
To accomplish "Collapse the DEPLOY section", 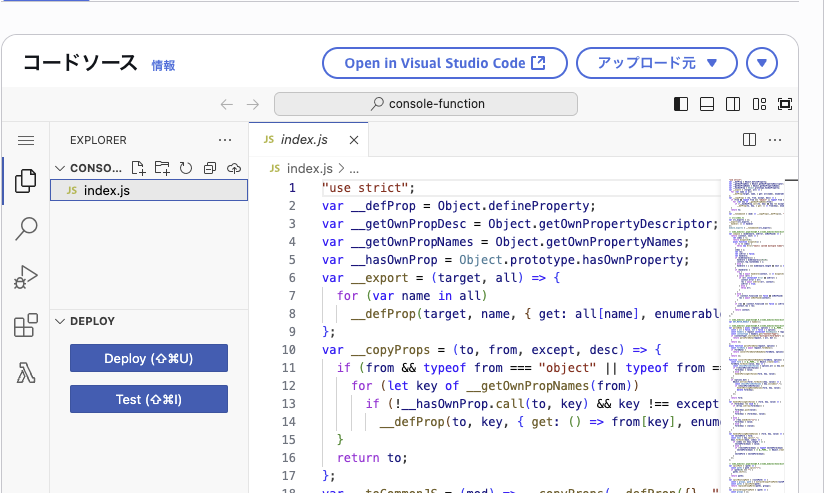I will click(60, 321).
